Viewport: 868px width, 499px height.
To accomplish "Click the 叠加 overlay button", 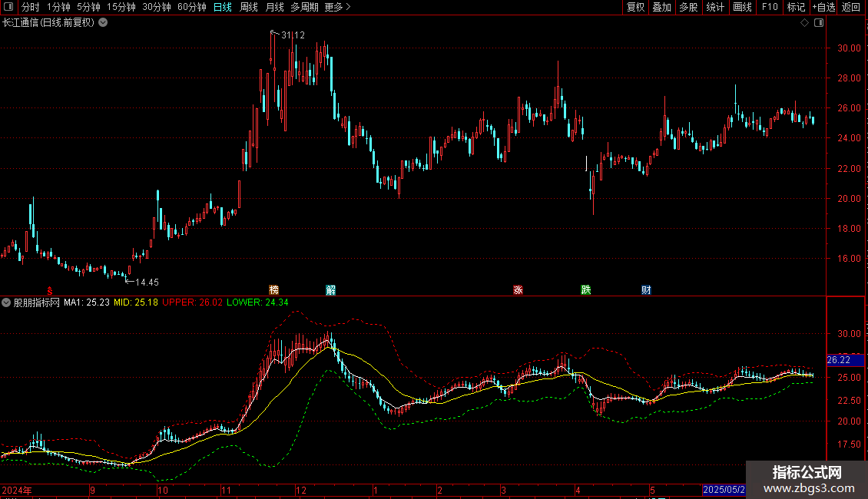I will 661,7.
